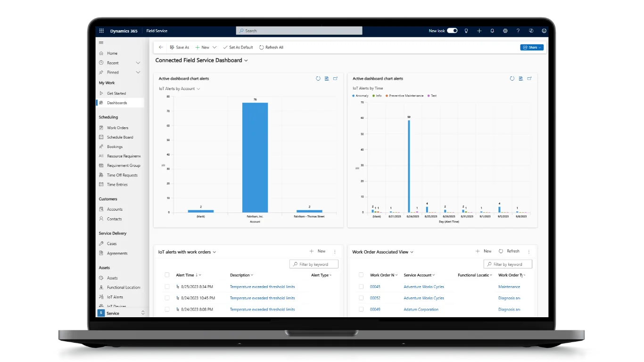Expand the IoT Alerts by Time chart
Screen dimensions: 644x362
coord(529,79)
